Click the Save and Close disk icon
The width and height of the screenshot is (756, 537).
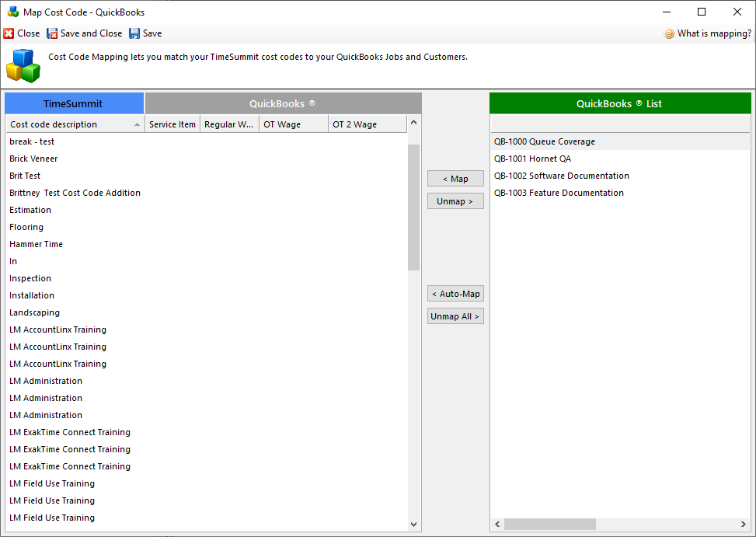pos(52,33)
